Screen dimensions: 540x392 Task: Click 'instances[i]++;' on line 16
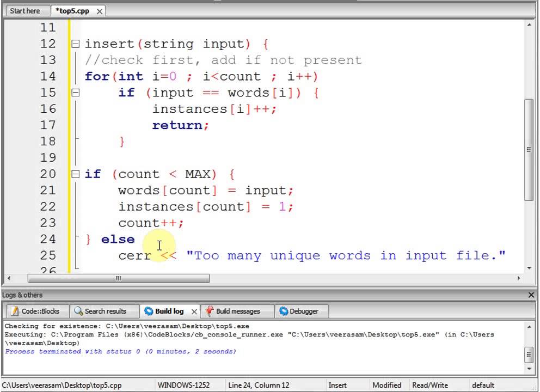[214, 109]
